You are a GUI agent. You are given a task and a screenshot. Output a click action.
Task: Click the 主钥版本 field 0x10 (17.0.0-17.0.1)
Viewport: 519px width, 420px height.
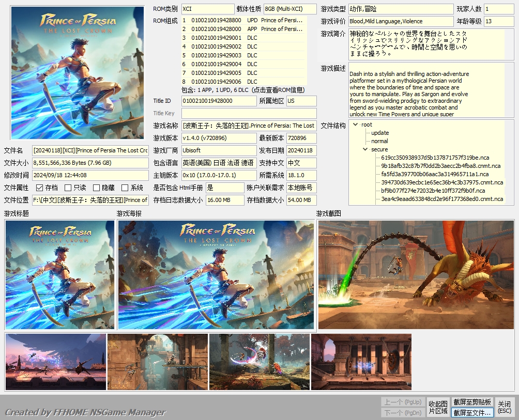(x=219, y=175)
